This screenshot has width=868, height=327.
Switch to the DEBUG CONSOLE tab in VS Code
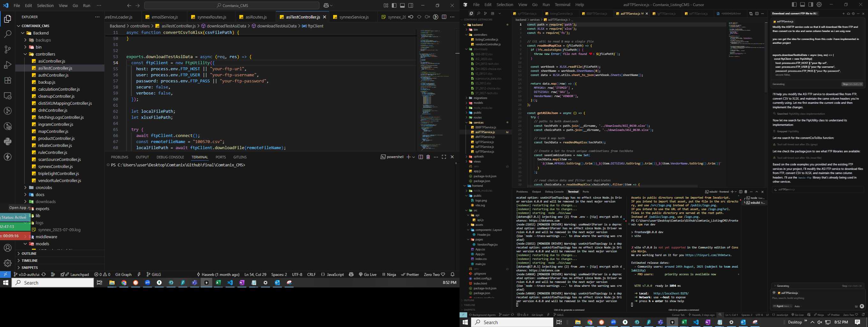click(x=170, y=157)
